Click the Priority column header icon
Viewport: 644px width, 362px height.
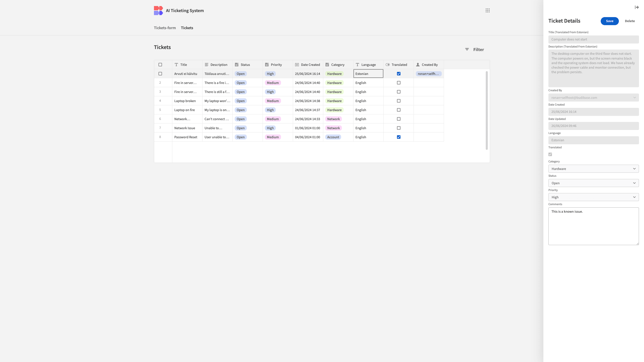[267, 65]
